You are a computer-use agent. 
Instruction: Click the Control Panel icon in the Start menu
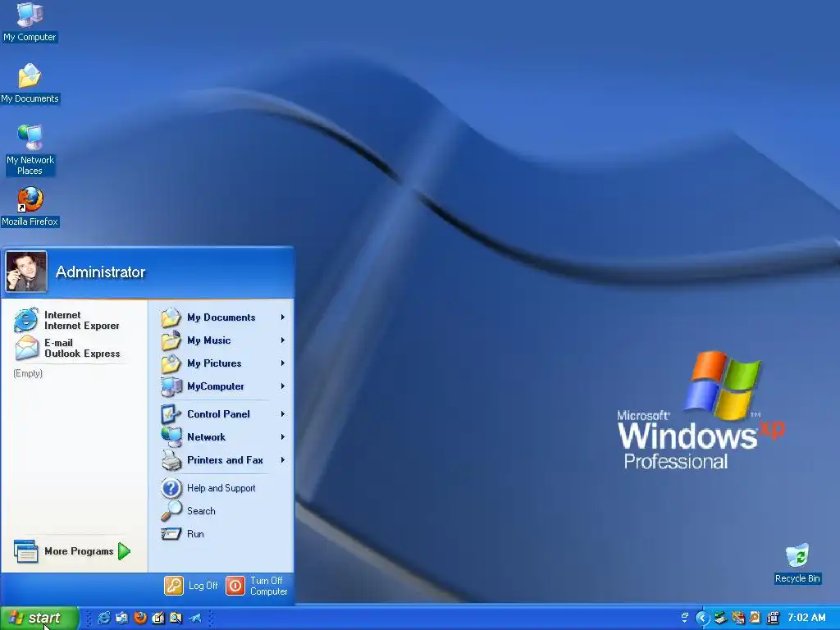point(171,414)
